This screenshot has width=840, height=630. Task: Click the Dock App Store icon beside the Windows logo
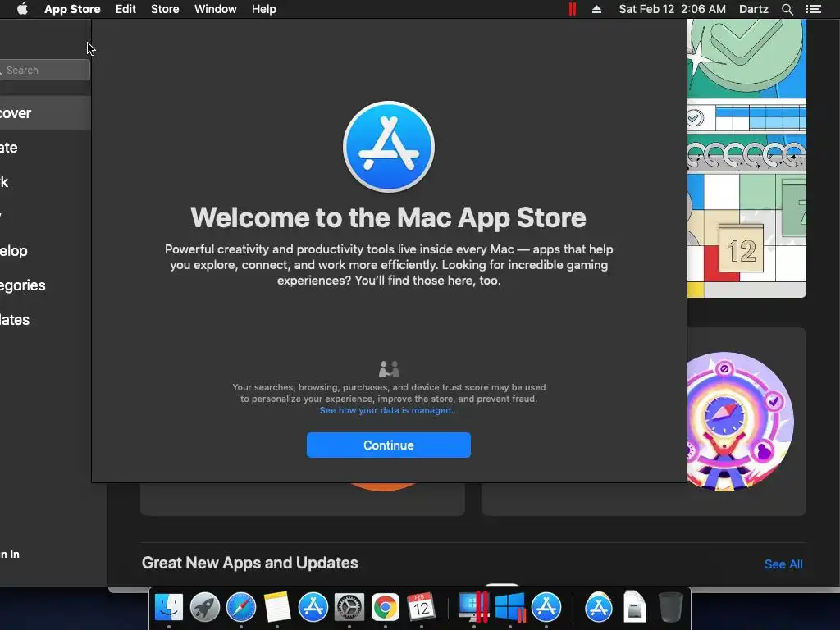546,608
